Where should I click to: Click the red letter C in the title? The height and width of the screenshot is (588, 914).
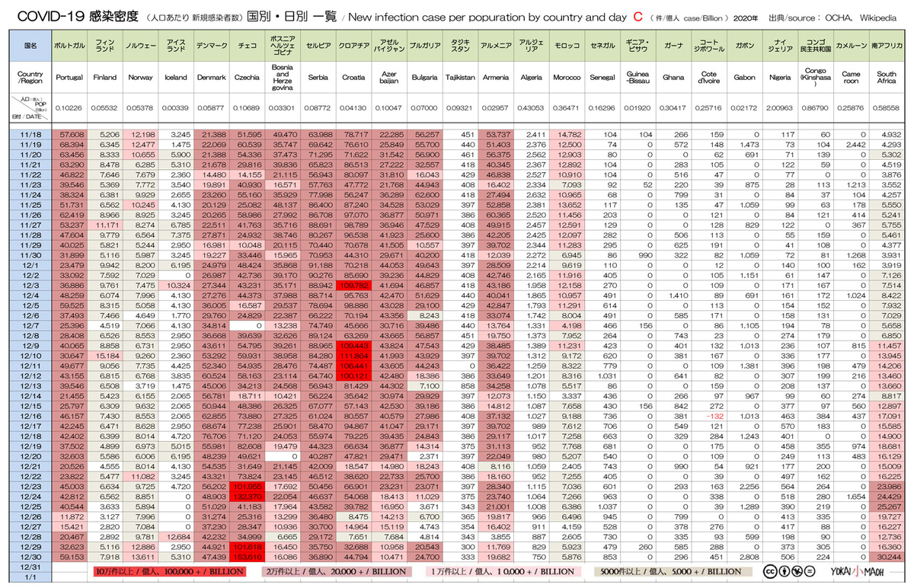pos(637,15)
